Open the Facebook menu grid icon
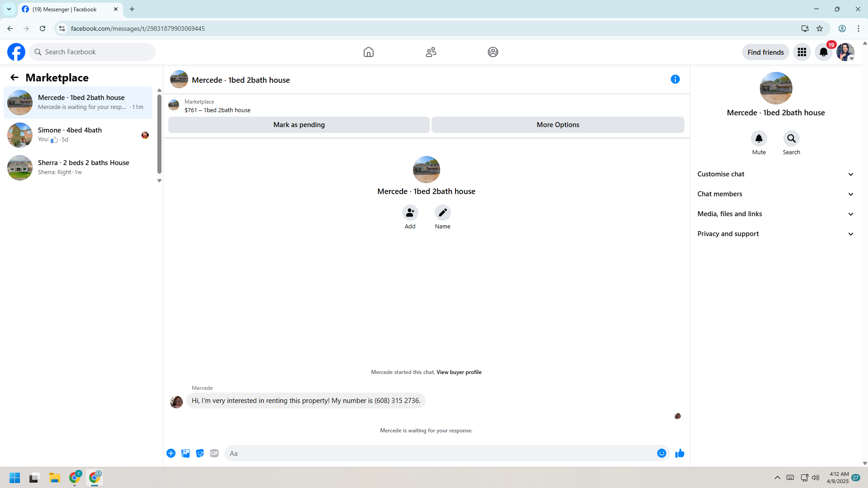This screenshot has width=868, height=488. [x=802, y=52]
